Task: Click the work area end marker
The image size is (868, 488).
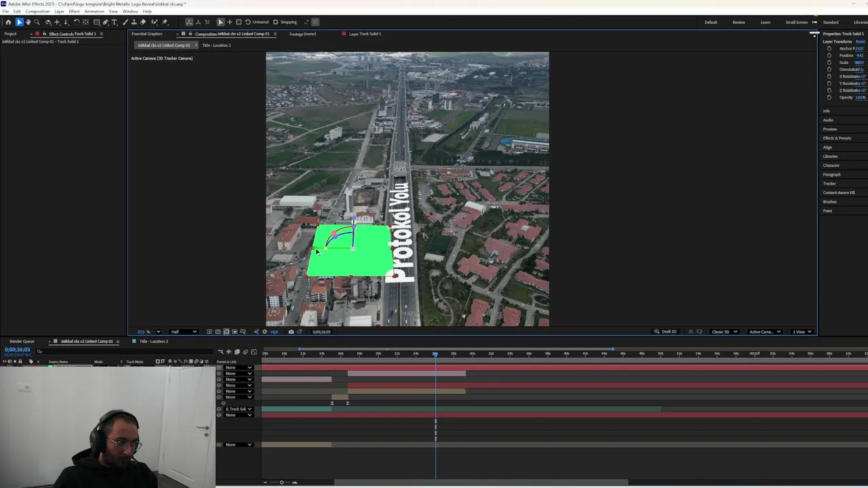Action: pyautogui.click(x=614, y=349)
